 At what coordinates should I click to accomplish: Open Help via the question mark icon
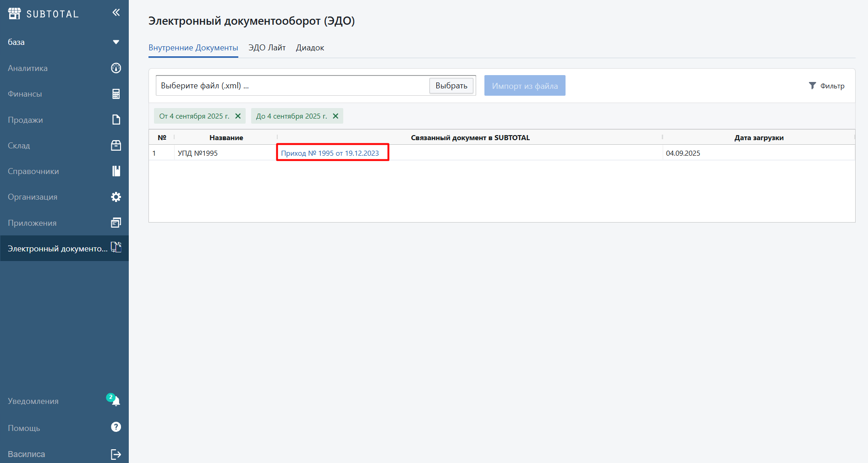pyautogui.click(x=116, y=427)
